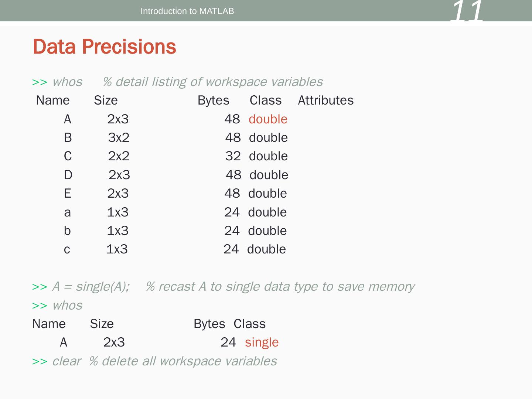532x399 pixels.
Task: Click the red "double" class for variable A
Action: pos(268,119)
